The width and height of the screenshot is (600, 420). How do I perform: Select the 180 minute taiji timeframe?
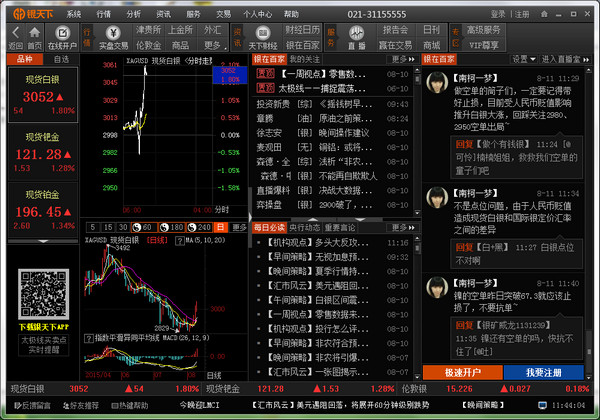tap(171, 227)
